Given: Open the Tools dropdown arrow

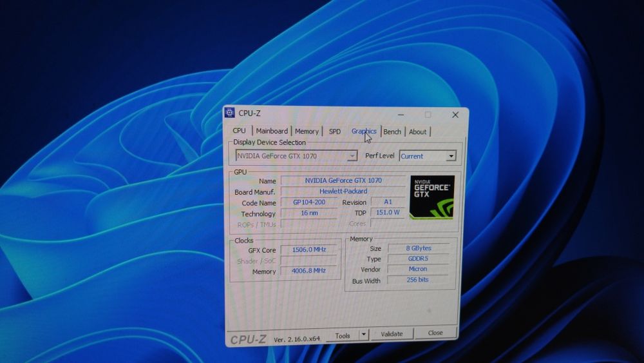Looking at the screenshot, I should click(363, 335).
